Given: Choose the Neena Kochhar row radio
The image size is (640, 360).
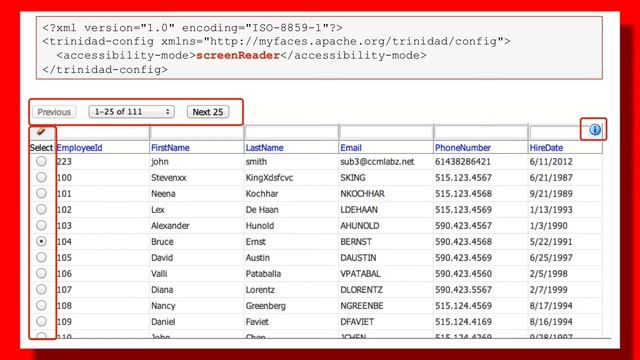Looking at the screenshot, I should click(41, 193).
